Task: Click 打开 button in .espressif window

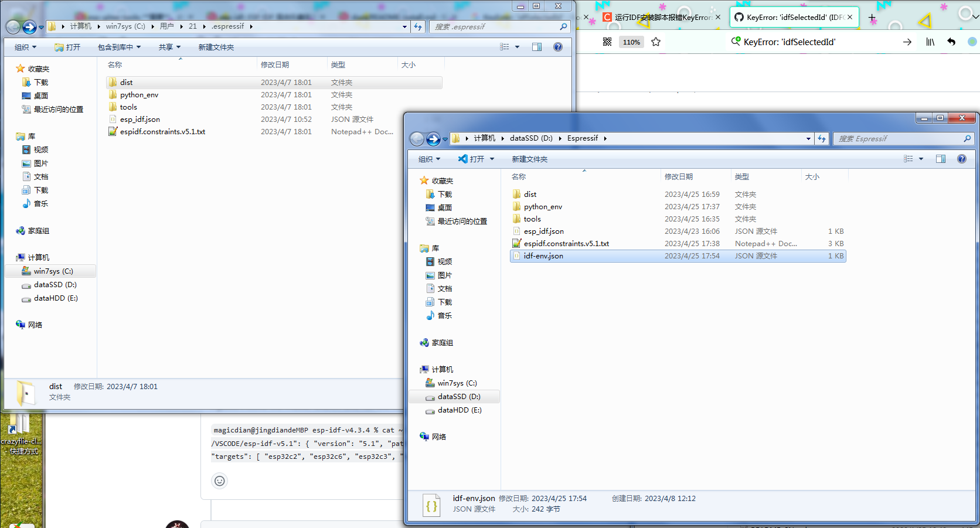Action: pos(67,47)
